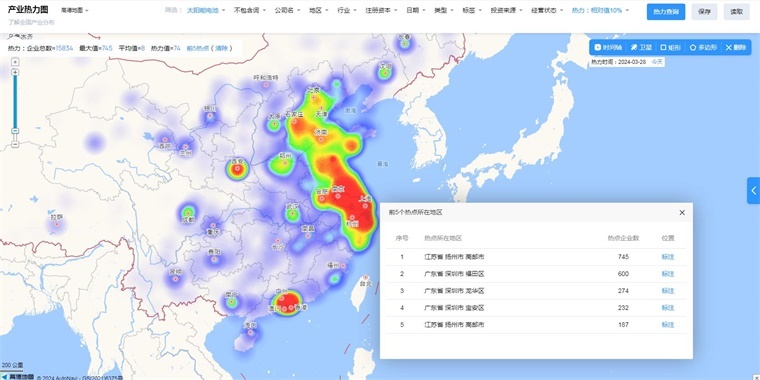Click the 拉萨 city marker on map
The width and height of the screenshot is (760, 380).
(x=57, y=224)
